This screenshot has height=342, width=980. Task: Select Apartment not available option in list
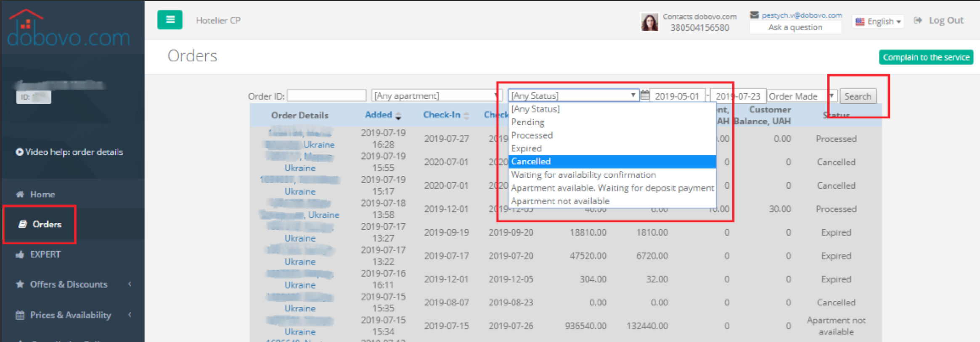612,201
